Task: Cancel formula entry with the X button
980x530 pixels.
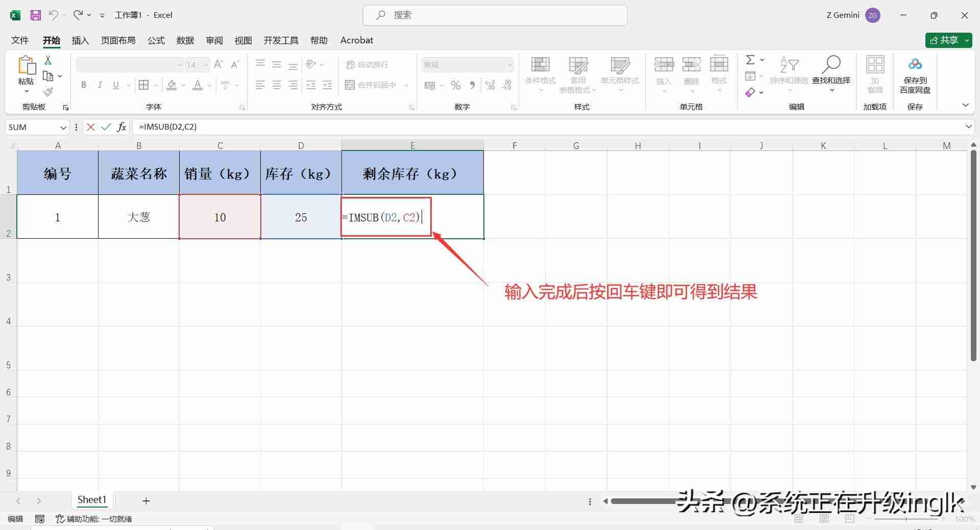Action: [x=91, y=127]
